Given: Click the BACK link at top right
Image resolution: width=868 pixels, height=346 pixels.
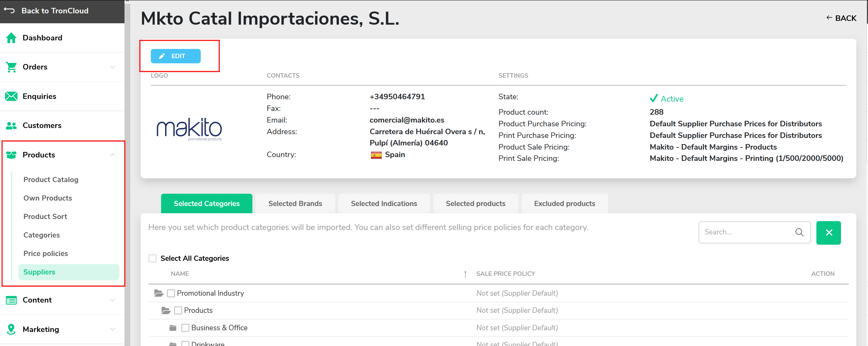Looking at the screenshot, I should click(x=841, y=18).
